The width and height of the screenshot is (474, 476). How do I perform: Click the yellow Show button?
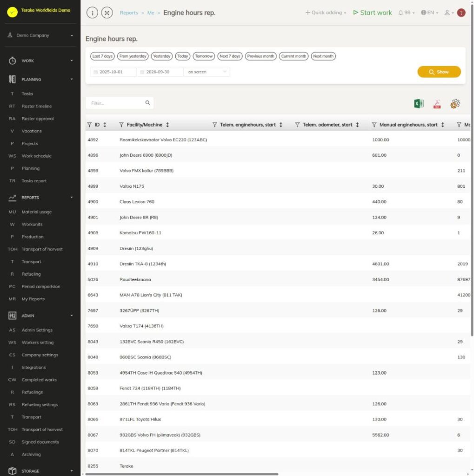tap(439, 72)
